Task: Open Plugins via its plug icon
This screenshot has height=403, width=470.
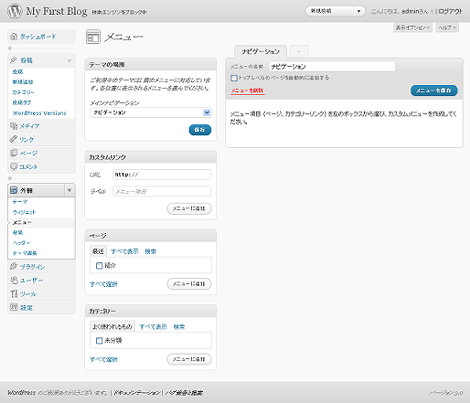Action: pos(14,266)
